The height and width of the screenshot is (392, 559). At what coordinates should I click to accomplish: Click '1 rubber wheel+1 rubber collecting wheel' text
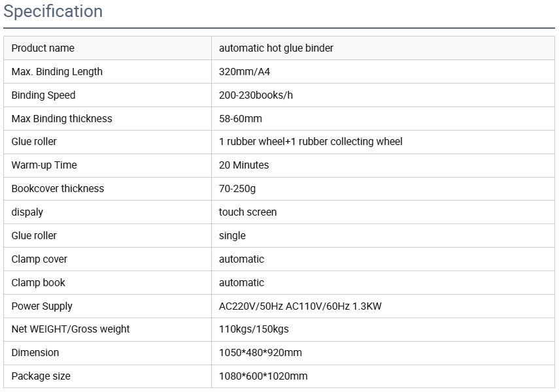(x=311, y=142)
